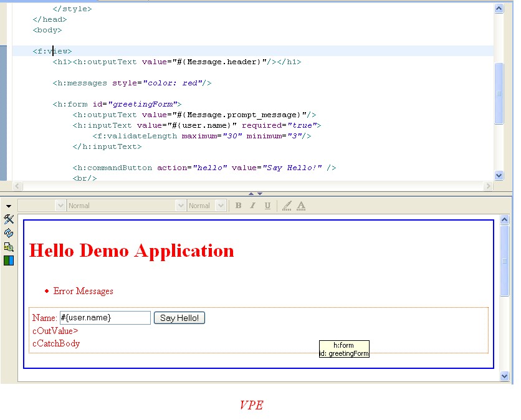This screenshot has height=420, width=521.
Task: Click the small black menu arrow above the sidebar icons
Action: tap(9, 206)
